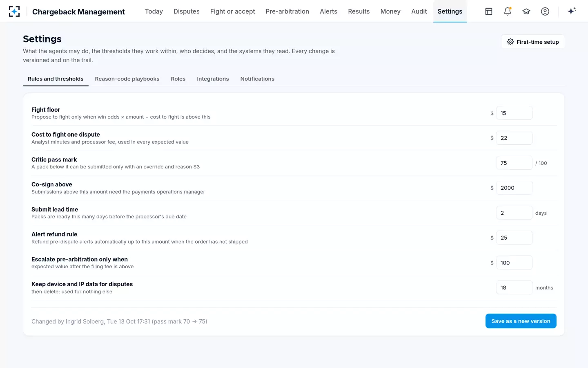Open the sparkle AI assistant icon
Viewport: 588px width, 368px height.
point(572,11)
